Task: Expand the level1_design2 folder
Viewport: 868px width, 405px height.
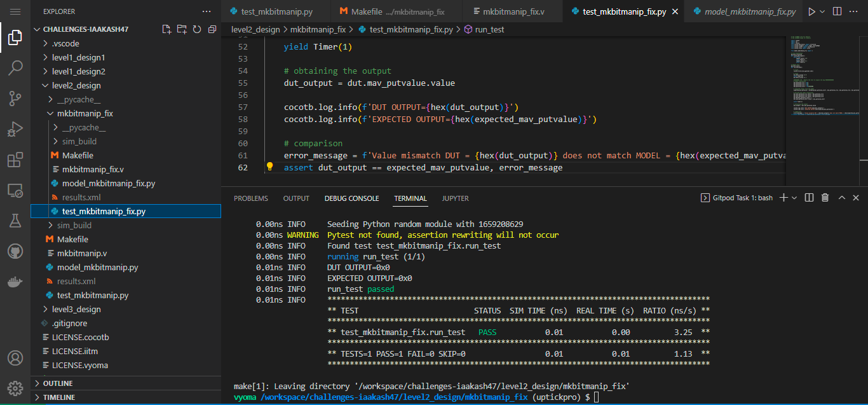Action: pyautogui.click(x=126, y=71)
